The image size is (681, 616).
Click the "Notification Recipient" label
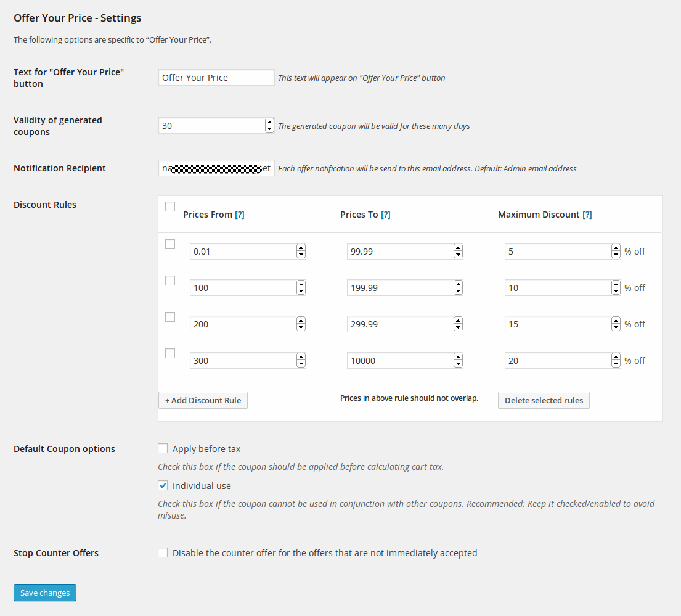60,168
